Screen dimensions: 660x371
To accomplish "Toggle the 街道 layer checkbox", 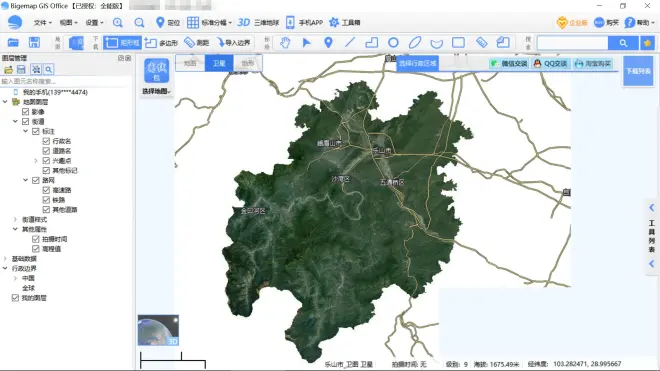I will click(x=25, y=121).
